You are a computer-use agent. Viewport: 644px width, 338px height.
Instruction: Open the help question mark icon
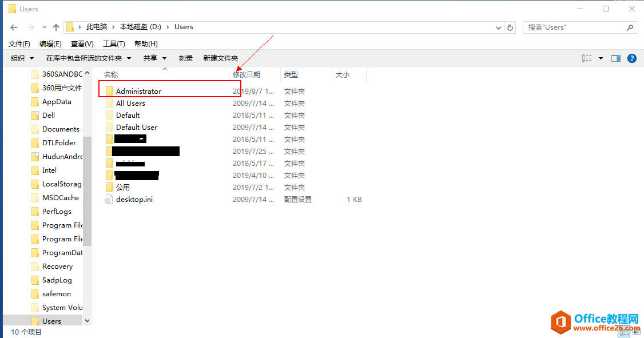(x=631, y=58)
